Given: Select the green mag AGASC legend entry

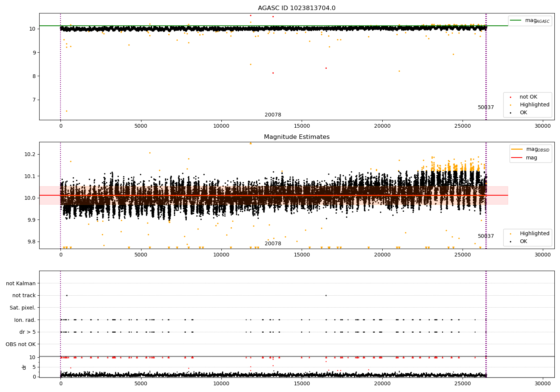Looking at the screenshot, I should (x=530, y=21).
